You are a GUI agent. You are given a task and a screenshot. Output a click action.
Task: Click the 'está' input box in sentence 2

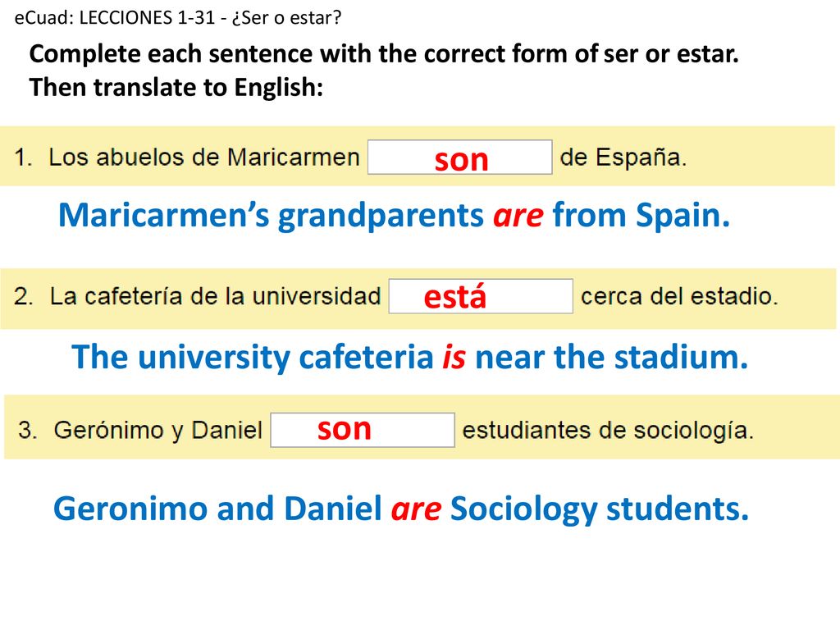[481, 296]
